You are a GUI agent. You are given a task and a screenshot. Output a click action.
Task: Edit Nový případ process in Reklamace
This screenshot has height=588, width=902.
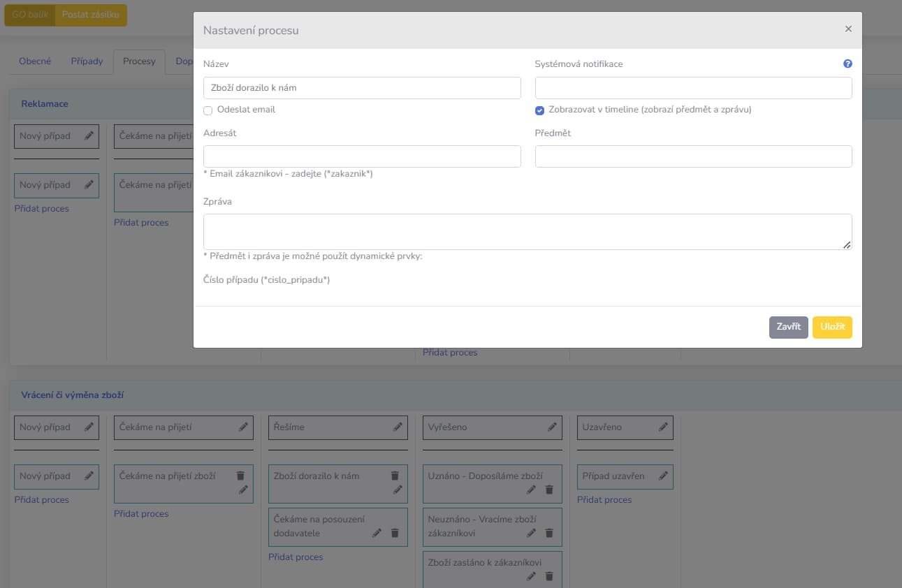(89, 185)
